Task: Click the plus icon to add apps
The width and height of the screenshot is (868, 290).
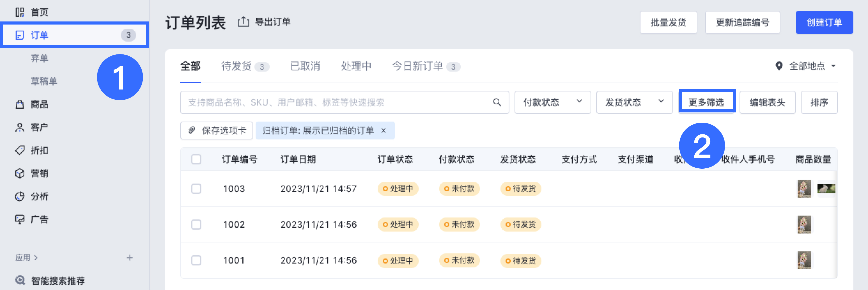Action: pyautogui.click(x=130, y=258)
